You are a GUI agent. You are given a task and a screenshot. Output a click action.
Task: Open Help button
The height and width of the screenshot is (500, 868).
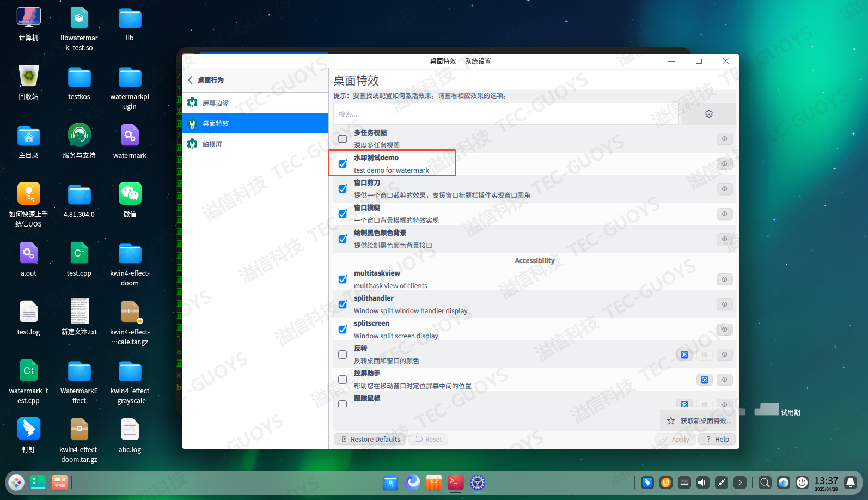pyautogui.click(x=717, y=439)
